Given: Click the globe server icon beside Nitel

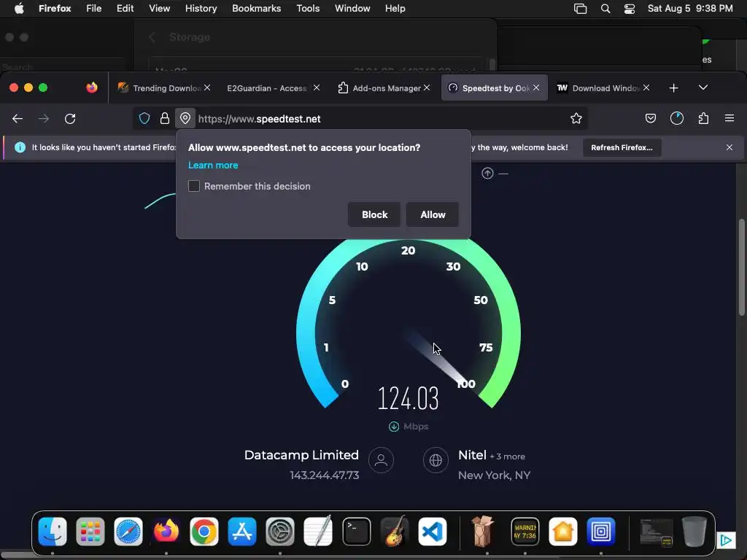Looking at the screenshot, I should click(436, 460).
